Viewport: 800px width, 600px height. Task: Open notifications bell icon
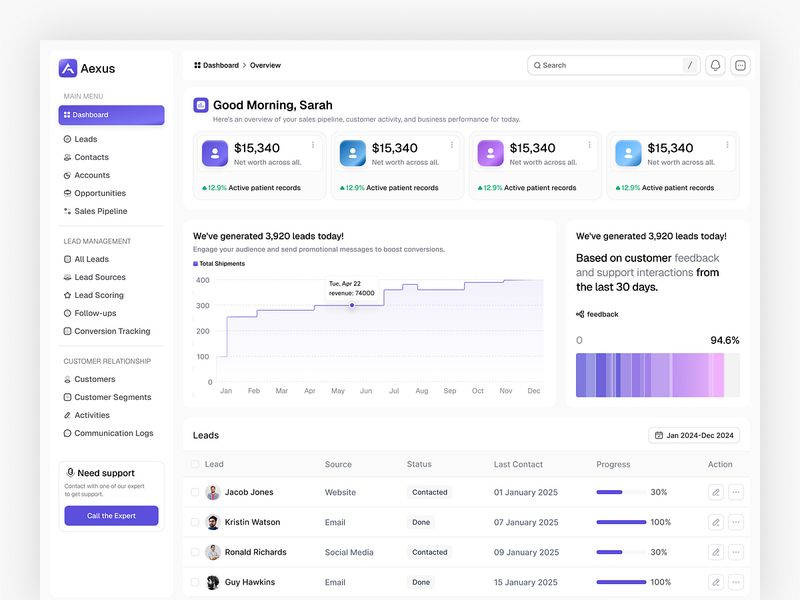[715, 65]
